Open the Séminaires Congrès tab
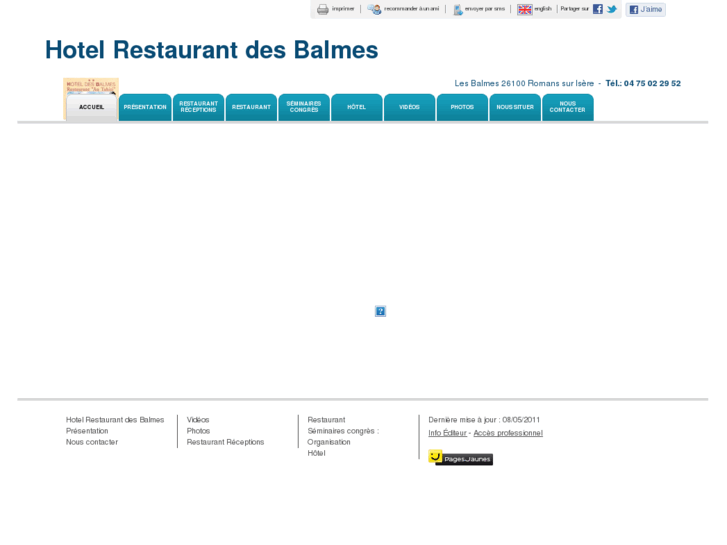The height and width of the screenshot is (545, 727). (x=304, y=107)
